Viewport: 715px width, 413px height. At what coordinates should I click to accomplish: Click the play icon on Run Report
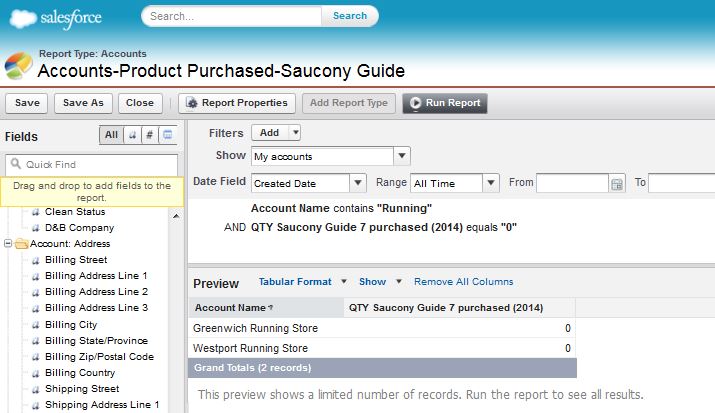pyautogui.click(x=415, y=103)
